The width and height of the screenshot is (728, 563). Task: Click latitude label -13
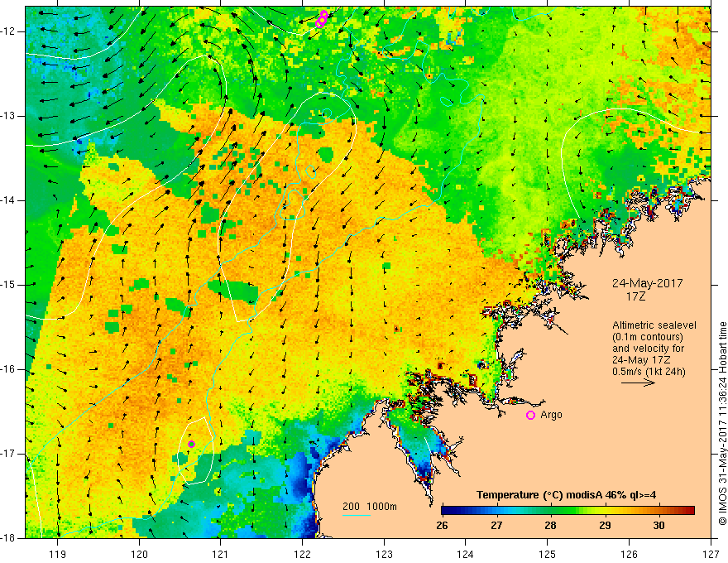(8, 116)
